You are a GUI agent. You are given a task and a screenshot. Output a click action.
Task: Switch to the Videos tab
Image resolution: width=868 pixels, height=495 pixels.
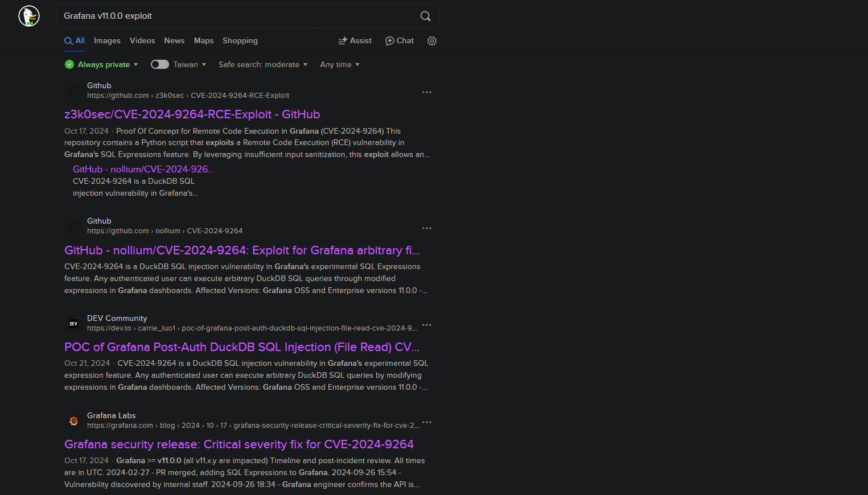click(142, 41)
